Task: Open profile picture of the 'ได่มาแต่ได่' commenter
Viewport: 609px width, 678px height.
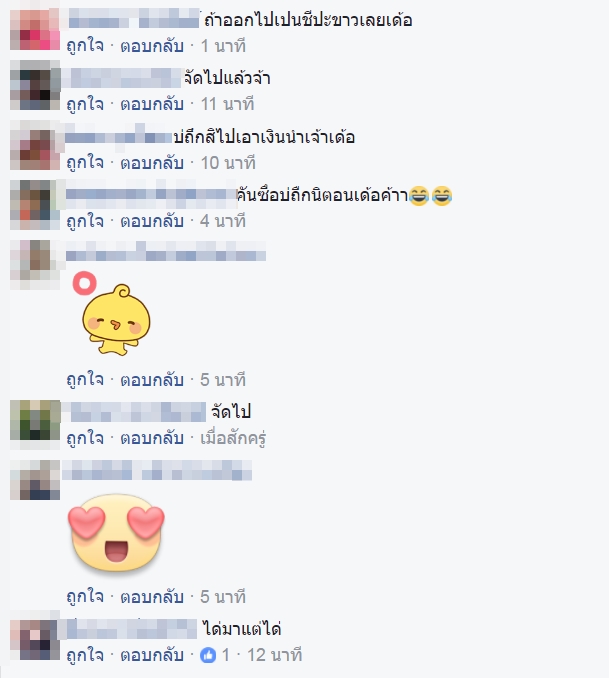Action: pyautogui.click(x=35, y=637)
